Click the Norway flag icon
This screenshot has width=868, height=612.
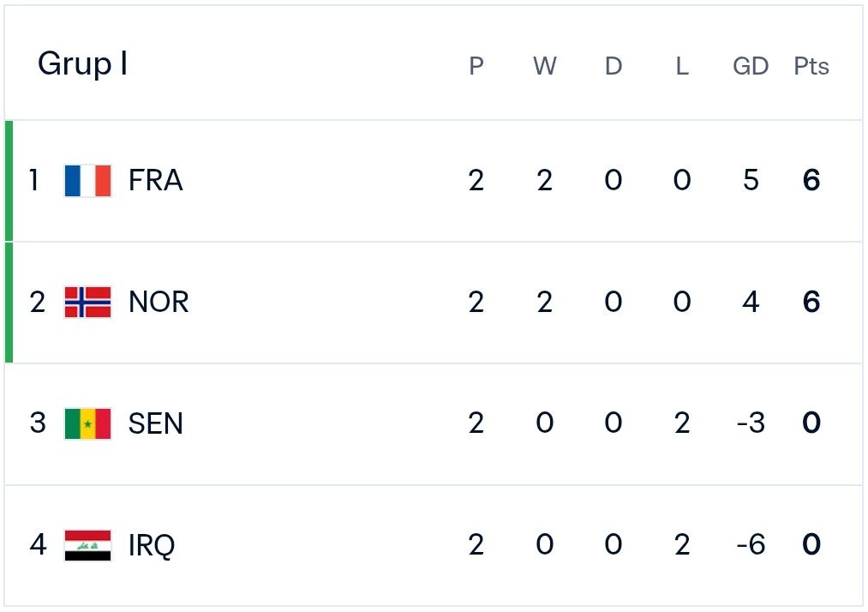(87, 302)
